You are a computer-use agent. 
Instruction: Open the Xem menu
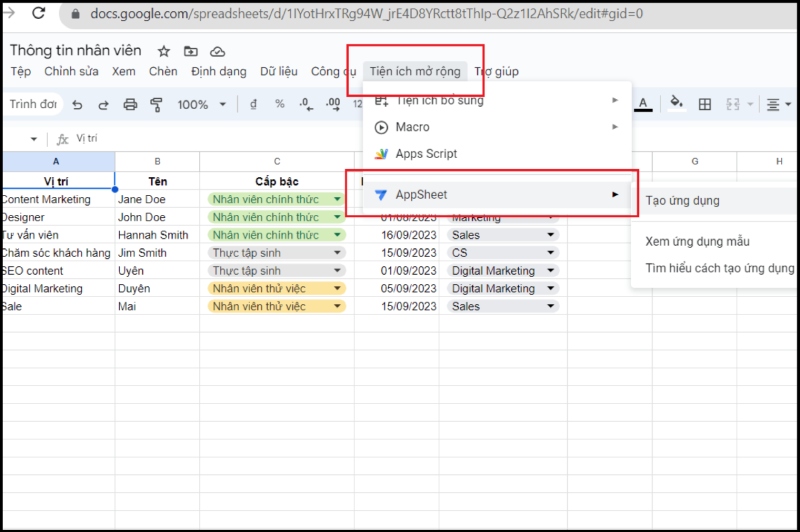pyautogui.click(x=124, y=71)
